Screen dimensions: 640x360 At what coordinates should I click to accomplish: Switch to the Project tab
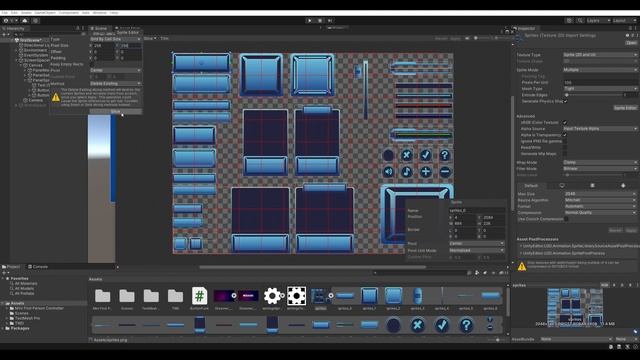12,267
